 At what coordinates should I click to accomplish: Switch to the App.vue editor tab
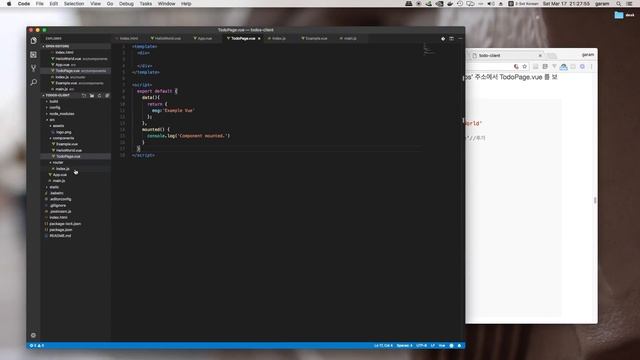coord(203,39)
